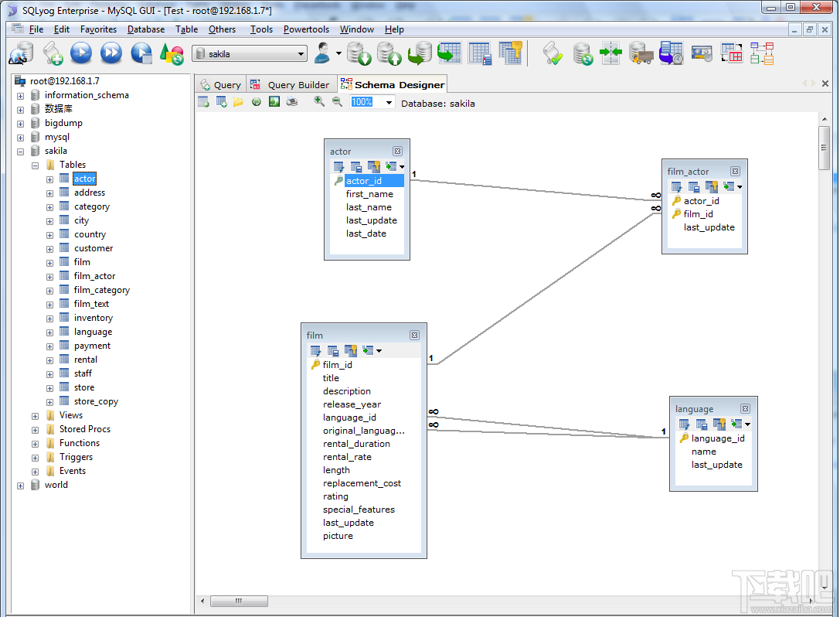Viewport: 840px width, 617px height.
Task: Click the close button on the actor table box
Action: point(397,151)
